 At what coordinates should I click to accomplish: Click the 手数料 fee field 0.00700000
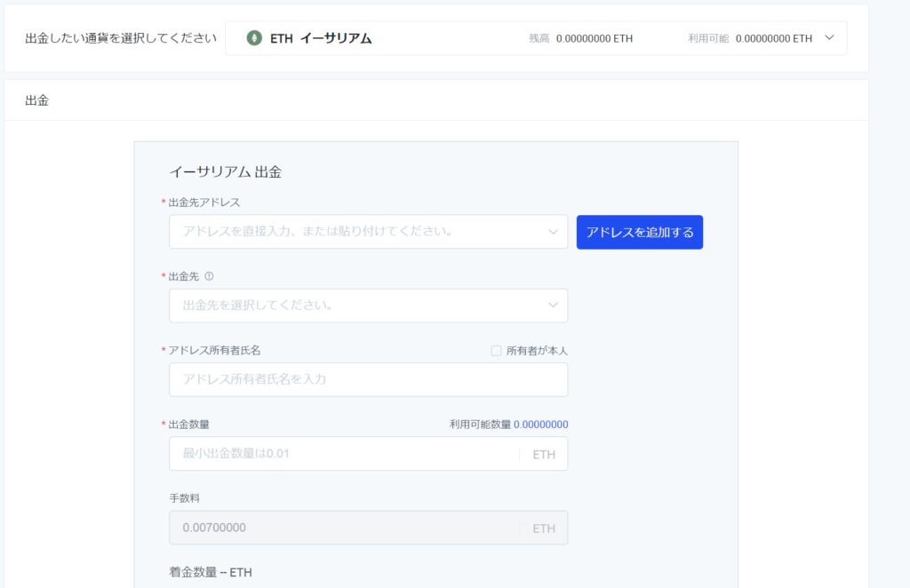369,528
